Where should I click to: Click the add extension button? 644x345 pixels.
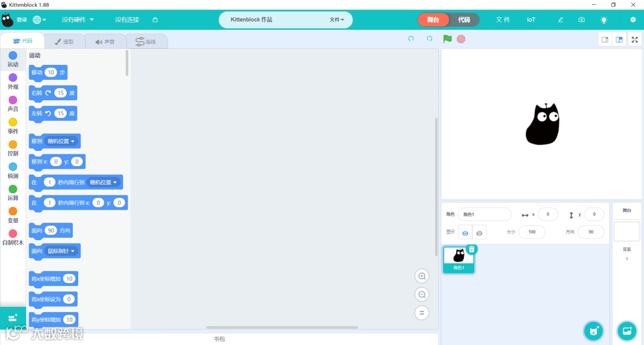(13, 318)
